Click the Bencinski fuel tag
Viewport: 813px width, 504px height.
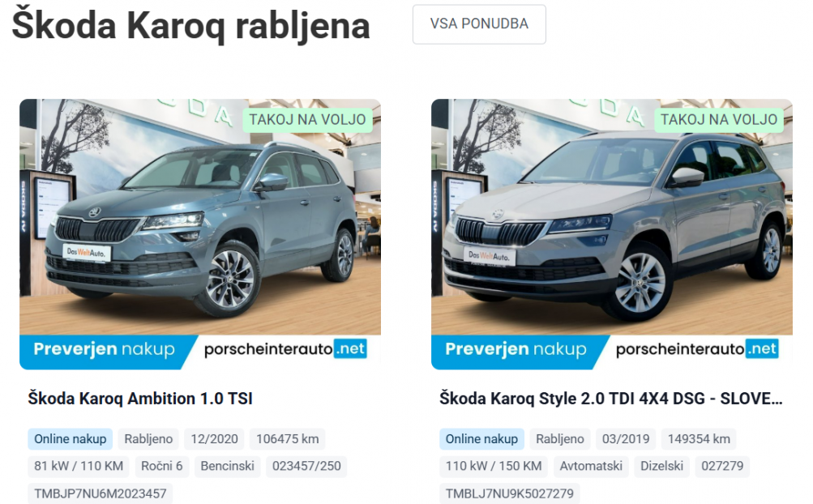click(227, 466)
